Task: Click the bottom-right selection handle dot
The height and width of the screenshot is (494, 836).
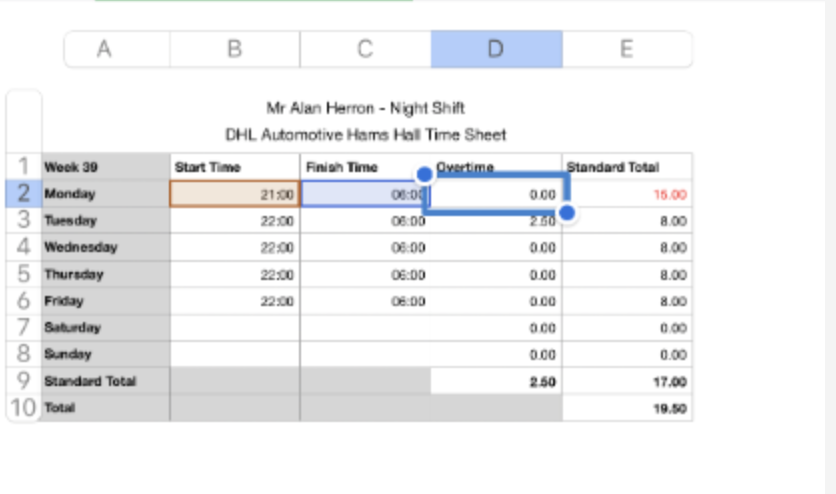Action: 567,213
